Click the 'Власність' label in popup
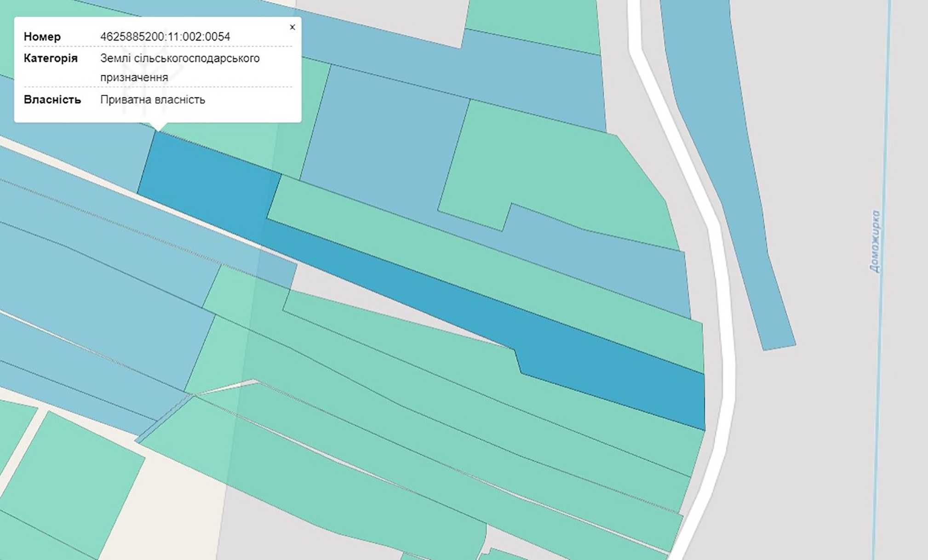The image size is (928, 560). click(52, 100)
